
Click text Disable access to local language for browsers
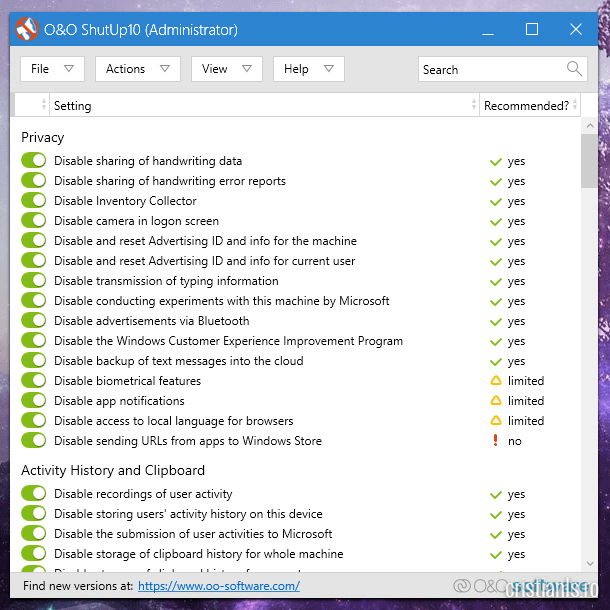click(174, 421)
